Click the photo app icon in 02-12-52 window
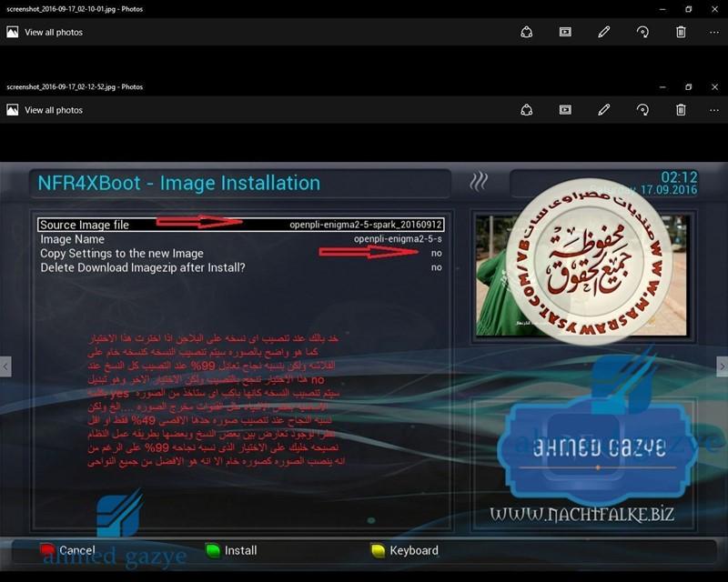 click(x=13, y=110)
